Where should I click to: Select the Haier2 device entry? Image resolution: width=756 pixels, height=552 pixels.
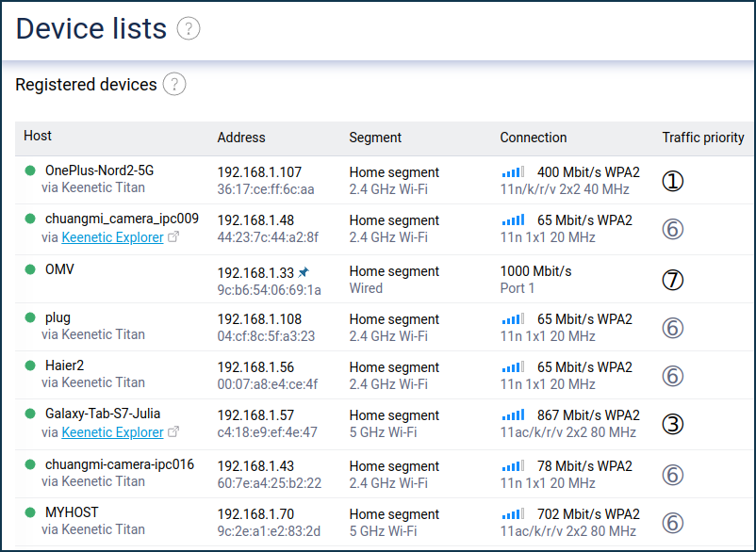click(x=65, y=365)
